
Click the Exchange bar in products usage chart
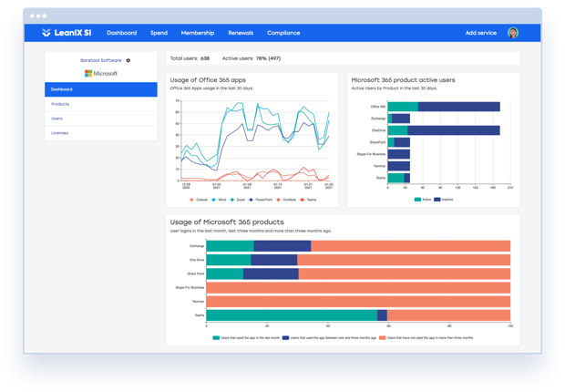pos(358,246)
